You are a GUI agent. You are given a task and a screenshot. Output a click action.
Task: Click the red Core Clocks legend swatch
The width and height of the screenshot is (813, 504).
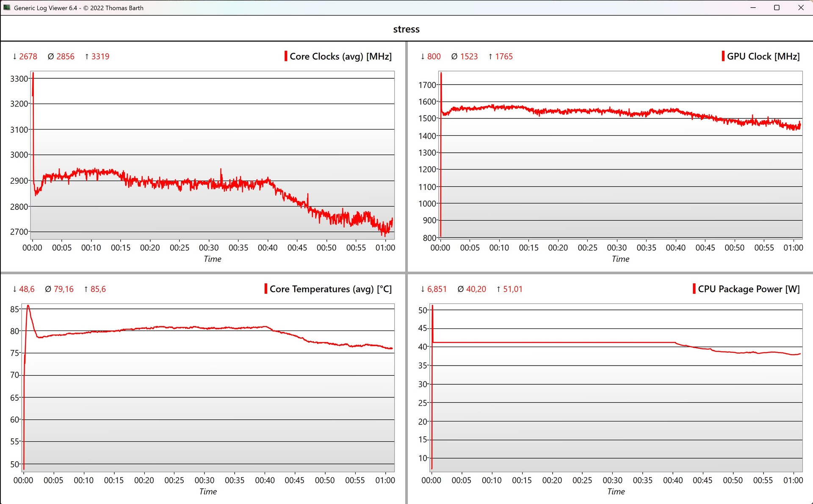tap(286, 56)
